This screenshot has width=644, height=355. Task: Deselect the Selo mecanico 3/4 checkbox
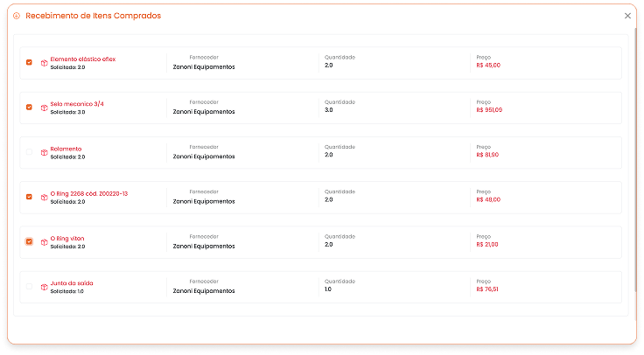29,107
